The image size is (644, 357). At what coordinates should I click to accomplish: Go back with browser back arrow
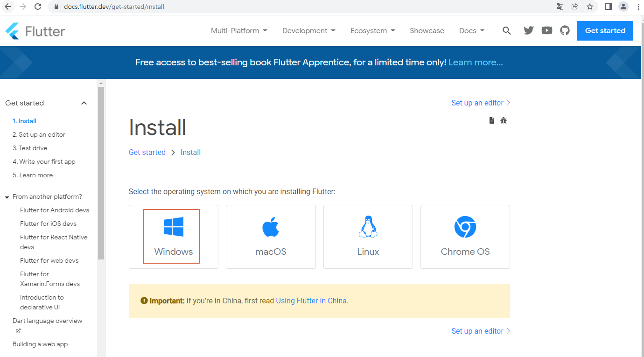8,7
